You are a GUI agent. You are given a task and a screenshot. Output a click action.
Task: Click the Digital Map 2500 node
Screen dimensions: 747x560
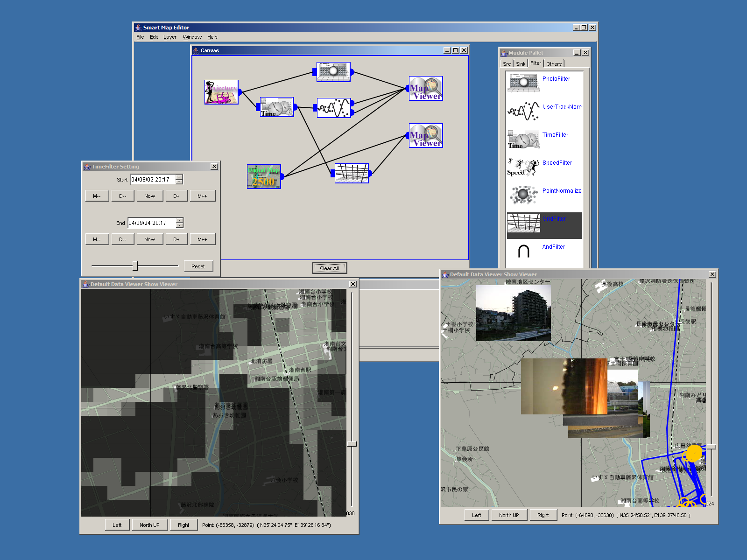[x=264, y=176]
